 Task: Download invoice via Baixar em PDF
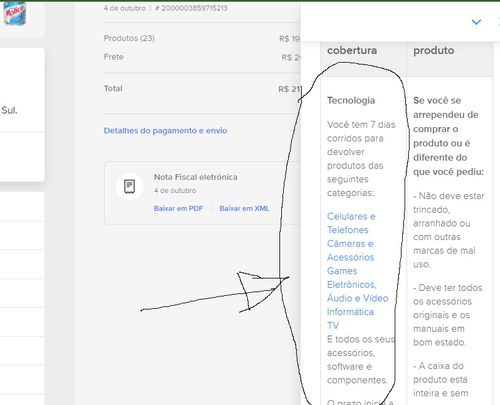tap(178, 208)
